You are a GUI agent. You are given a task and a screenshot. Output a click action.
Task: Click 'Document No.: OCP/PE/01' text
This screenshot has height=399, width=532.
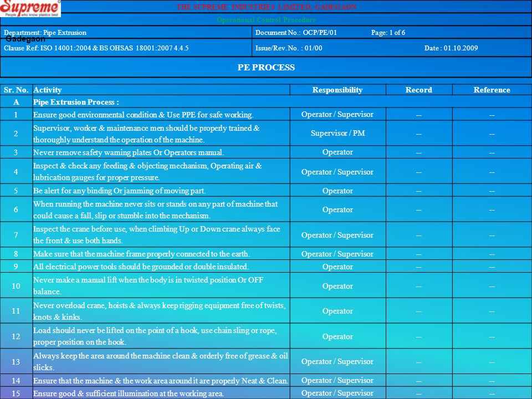pos(296,33)
